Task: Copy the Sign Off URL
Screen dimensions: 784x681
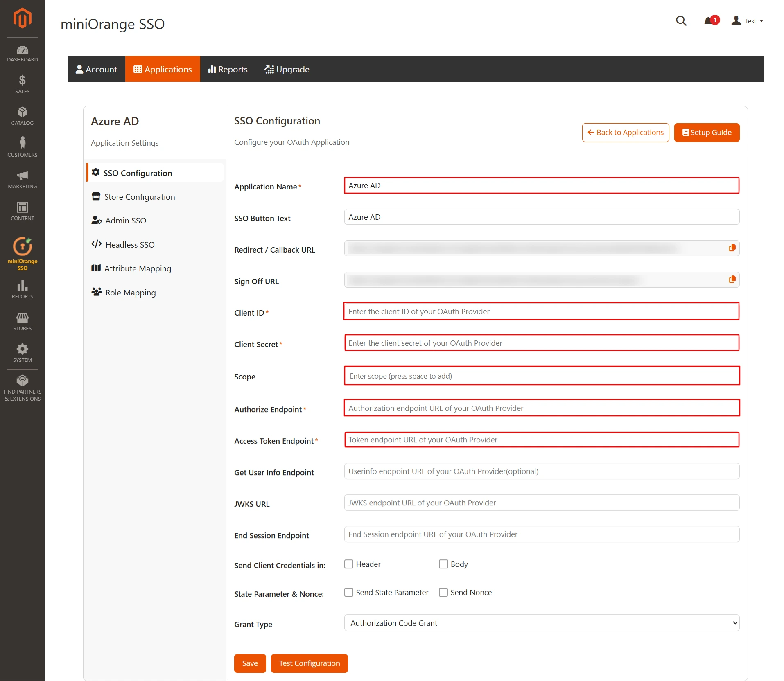Action: coord(732,280)
